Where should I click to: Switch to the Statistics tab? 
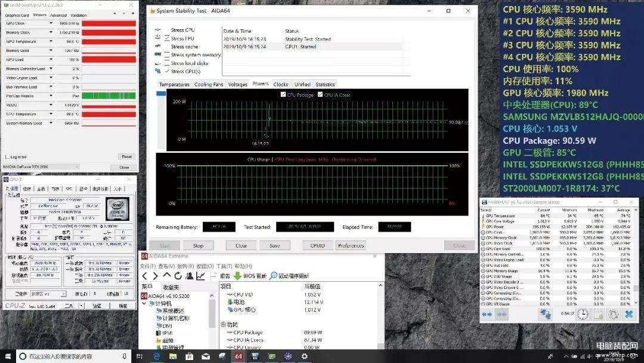click(x=325, y=84)
